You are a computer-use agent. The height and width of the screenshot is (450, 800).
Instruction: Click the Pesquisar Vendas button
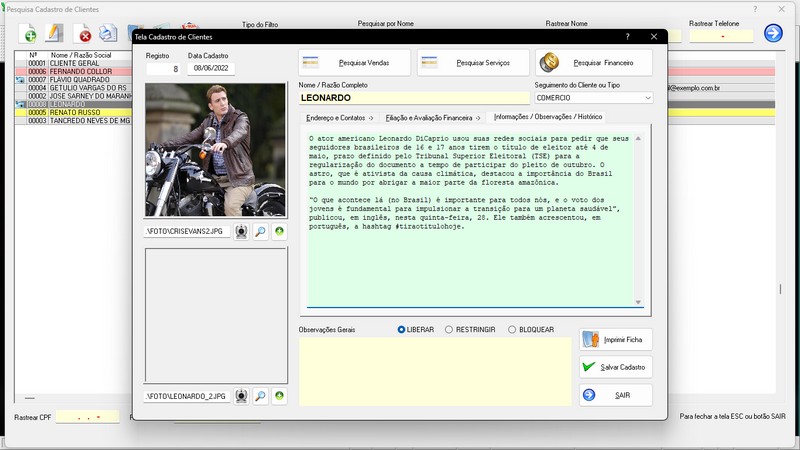point(355,63)
